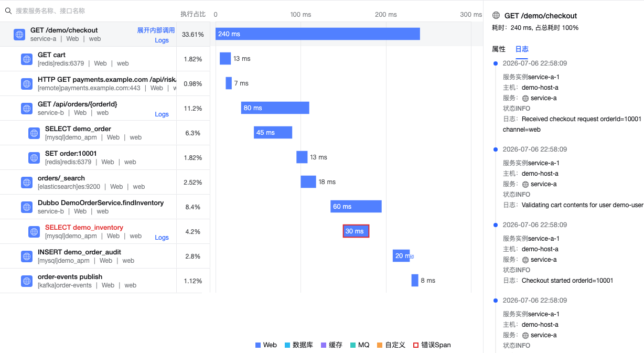Click the globe icon for orders/_search row
The height and width of the screenshot is (353, 644).
(27, 183)
